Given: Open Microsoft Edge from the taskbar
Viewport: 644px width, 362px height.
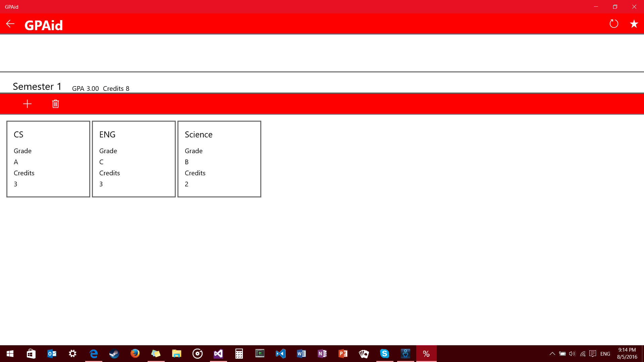Looking at the screenshot, I should point(94,354).
